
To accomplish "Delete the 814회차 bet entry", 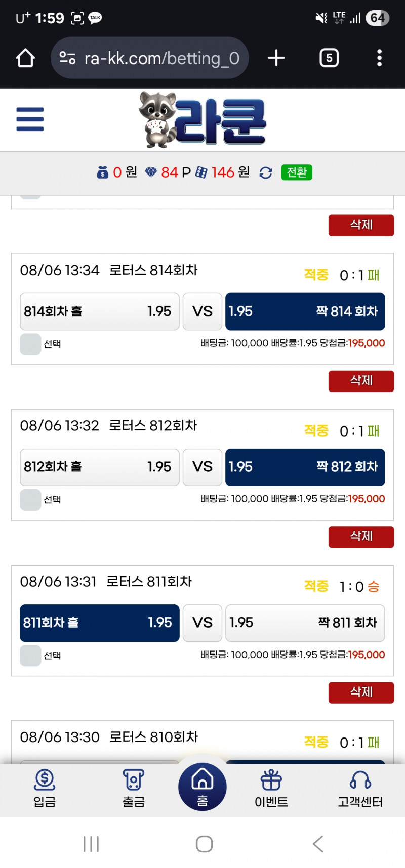I will (361, 381).
